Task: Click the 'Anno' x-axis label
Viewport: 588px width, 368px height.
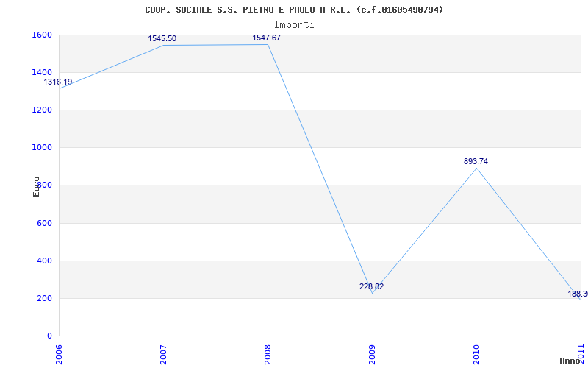Action: coord(570,361)
